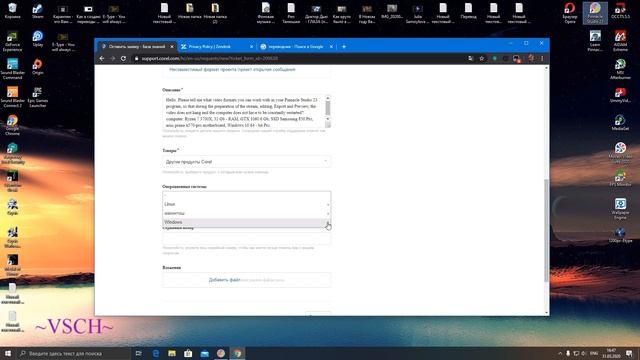640x360 pixels.
Task: Open MediaGet desktop shortcut
Action: pyautogui.click(x=620, y=122)
